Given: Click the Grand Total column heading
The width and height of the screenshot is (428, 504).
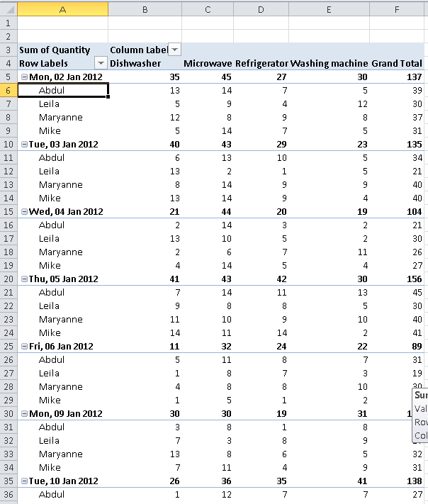Looking at the screenshot, I should 397,63.
